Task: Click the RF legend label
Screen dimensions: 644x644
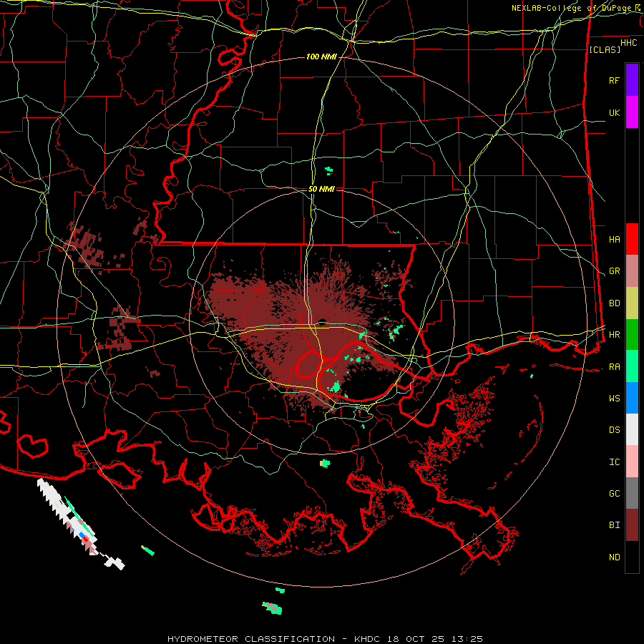Action: [614, 80]
